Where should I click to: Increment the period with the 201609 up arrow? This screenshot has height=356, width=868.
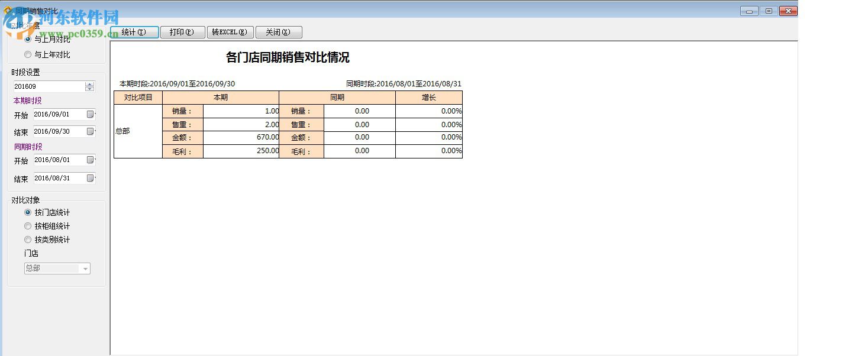[x=89, y=83]
